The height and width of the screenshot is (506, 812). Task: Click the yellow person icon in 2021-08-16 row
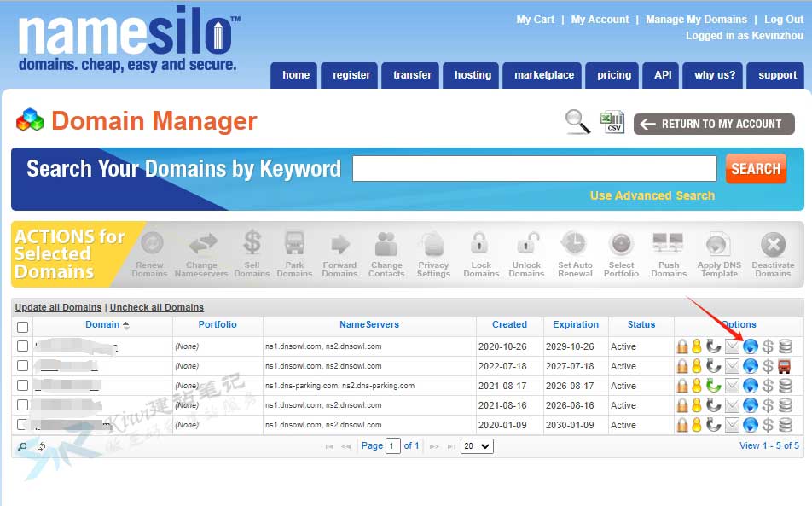tap(697, 405)
